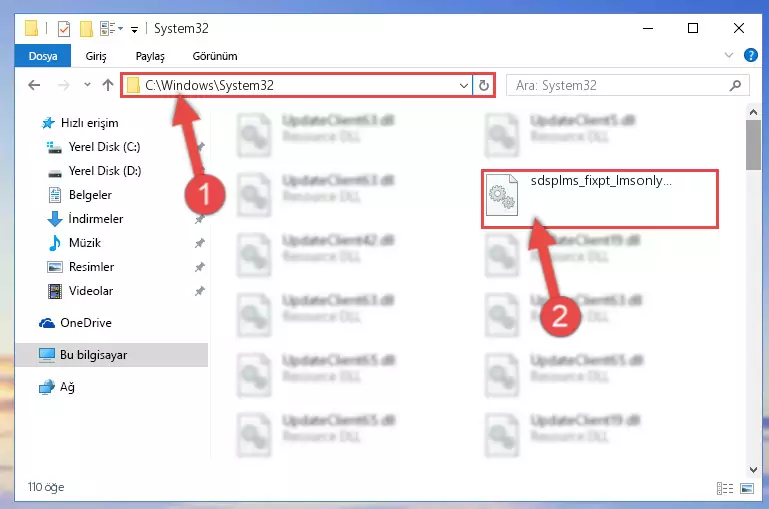Click the pin icon beside İndirmeler

coord(200,219)
